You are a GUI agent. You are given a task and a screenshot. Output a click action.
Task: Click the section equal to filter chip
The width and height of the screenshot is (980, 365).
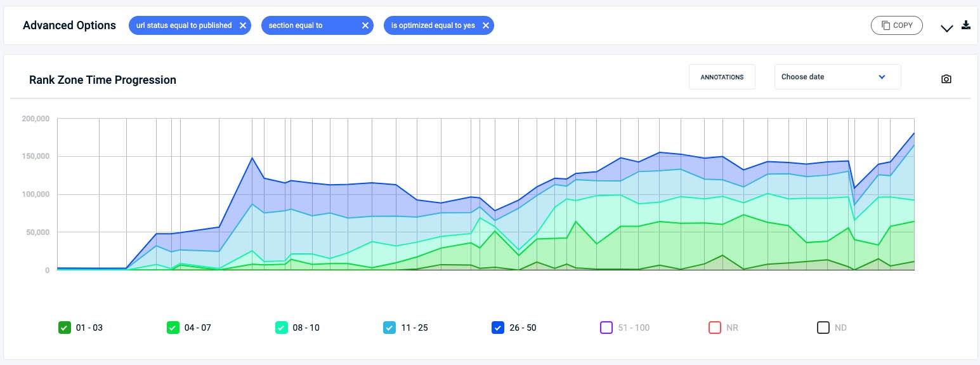point(311,25)
